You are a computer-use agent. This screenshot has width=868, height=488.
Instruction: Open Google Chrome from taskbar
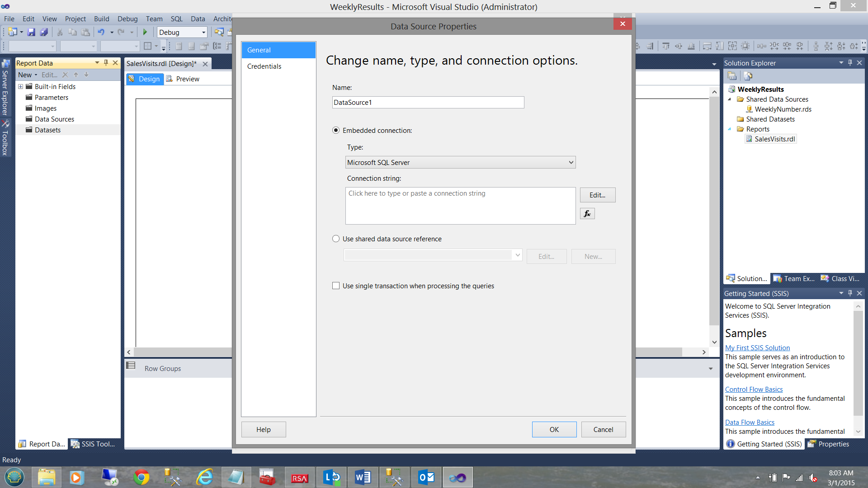141,478
